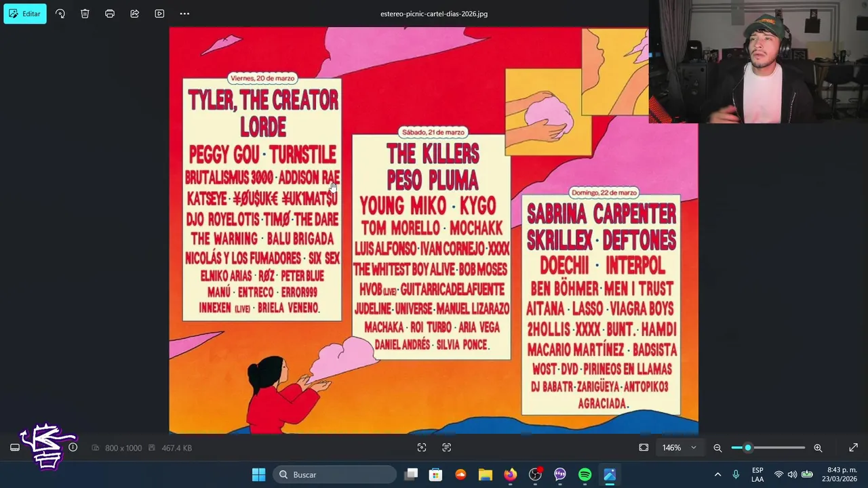This screenshot has width=868, height=488.
Task: Share the picture using the share icon
Action: (x=135, y=14)
